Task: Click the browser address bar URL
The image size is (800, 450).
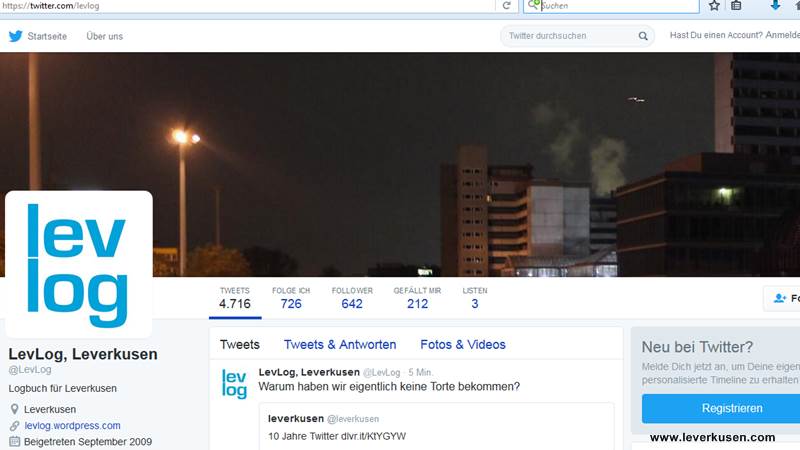Action: 51,6
